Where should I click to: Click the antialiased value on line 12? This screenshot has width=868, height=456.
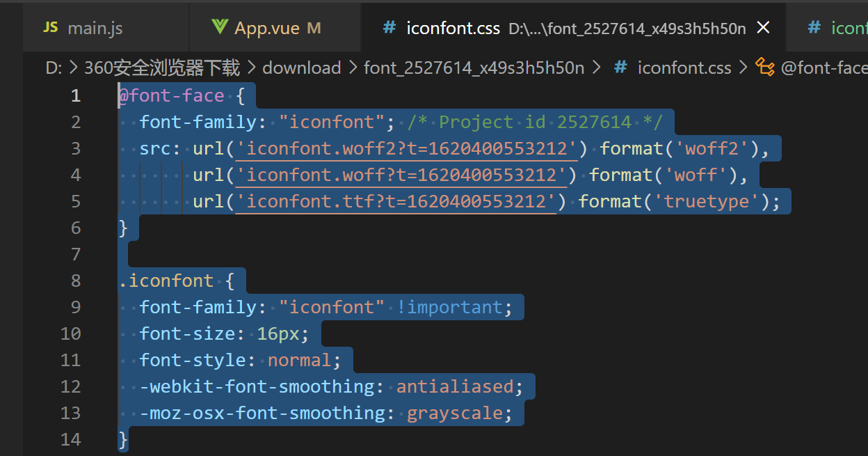point(455,386)
